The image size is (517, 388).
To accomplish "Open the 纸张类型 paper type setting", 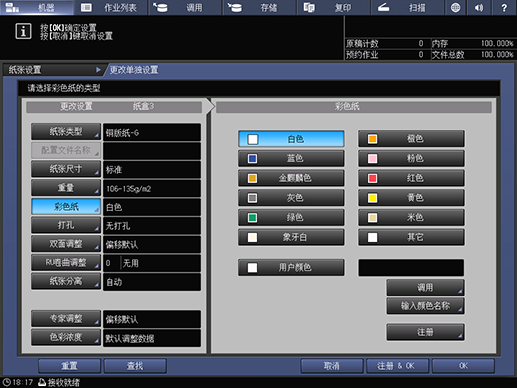I will 66,132.
